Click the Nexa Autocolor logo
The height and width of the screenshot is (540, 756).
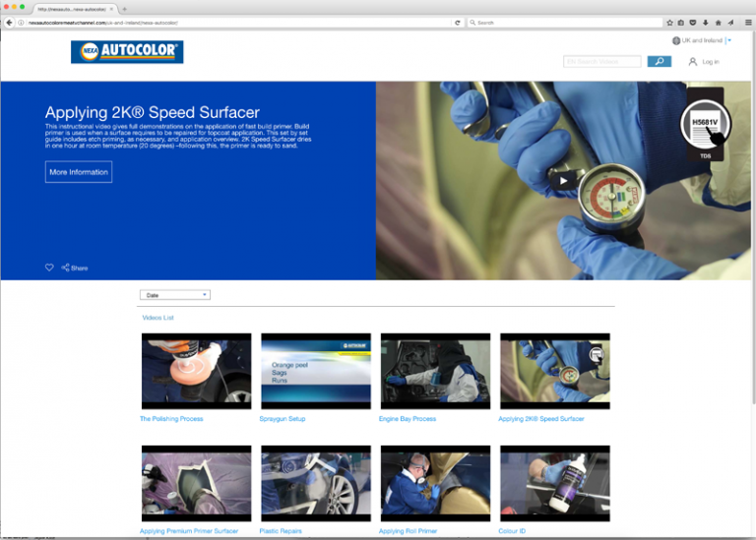(127, 52)
